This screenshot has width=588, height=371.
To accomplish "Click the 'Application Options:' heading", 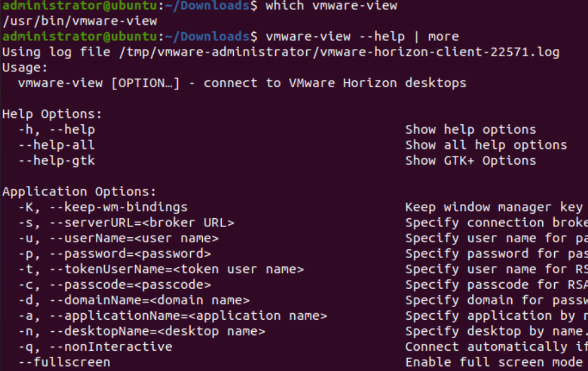I will [80, 192].
